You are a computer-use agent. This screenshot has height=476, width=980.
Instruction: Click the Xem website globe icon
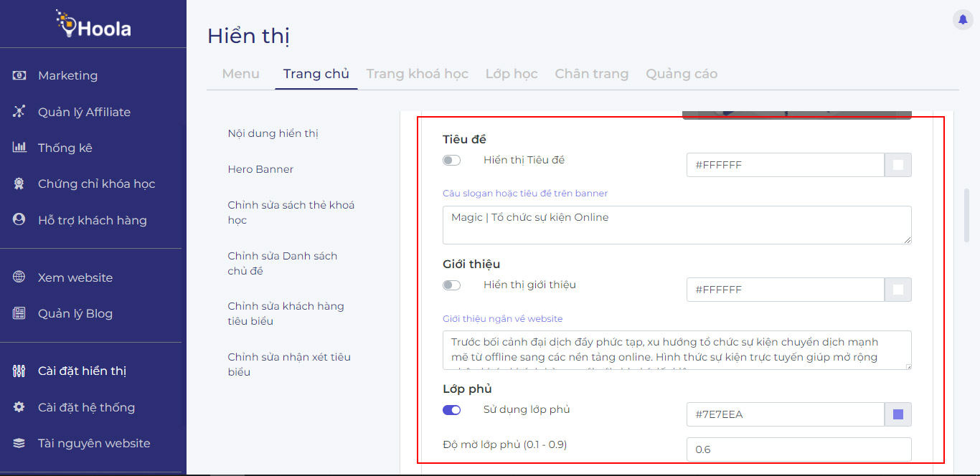coord(19,277)
